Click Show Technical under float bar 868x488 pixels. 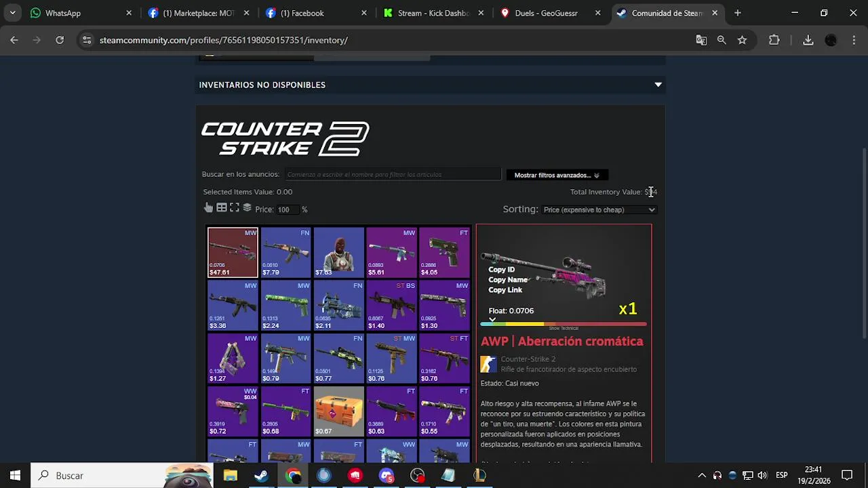coord(564,329)
